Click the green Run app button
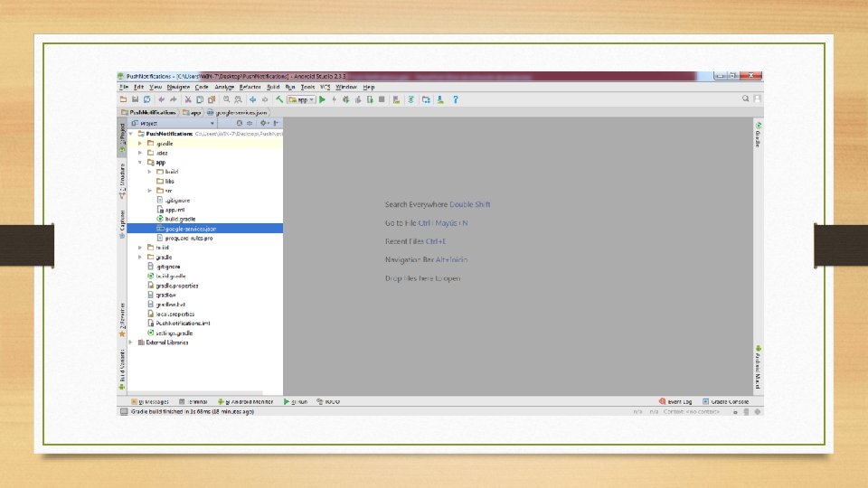Viewport: 868px width, 488px height. (x=322, y=99)
